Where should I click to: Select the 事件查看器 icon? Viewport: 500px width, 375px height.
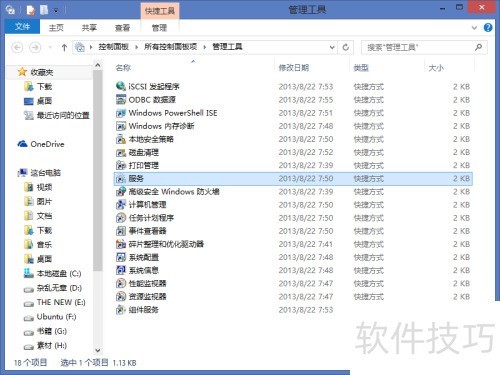(120, 231)
